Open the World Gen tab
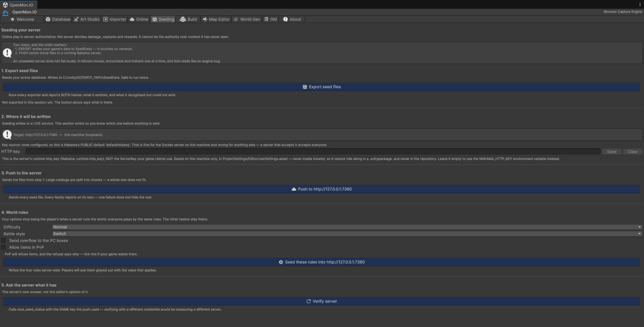The image size is (644, 327). click(247, 19)
